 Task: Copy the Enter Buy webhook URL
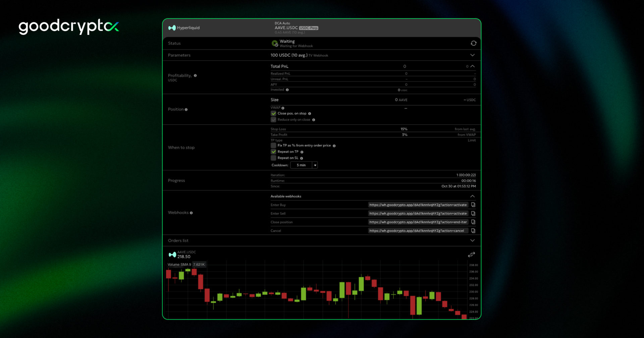(x=473, y=205)
